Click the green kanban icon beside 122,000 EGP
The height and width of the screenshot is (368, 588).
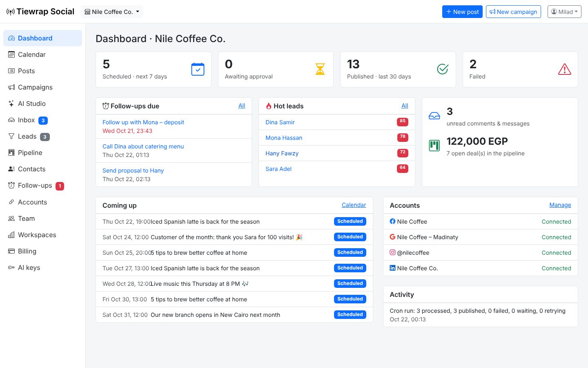coord(434,146)
